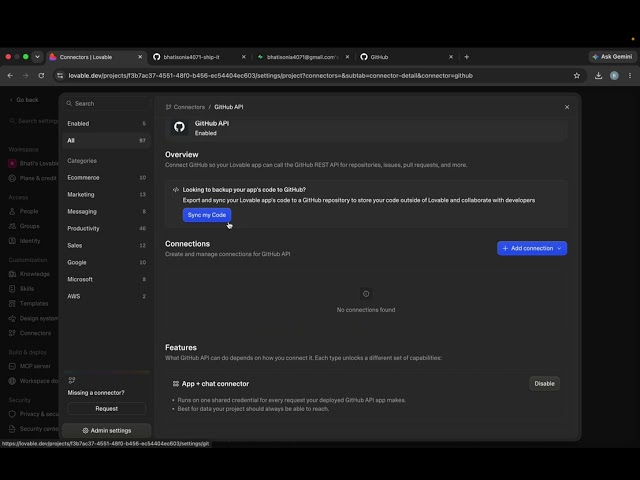The image size is (640, 480).
Task: Choose the Google category
Action: point(107,262)
